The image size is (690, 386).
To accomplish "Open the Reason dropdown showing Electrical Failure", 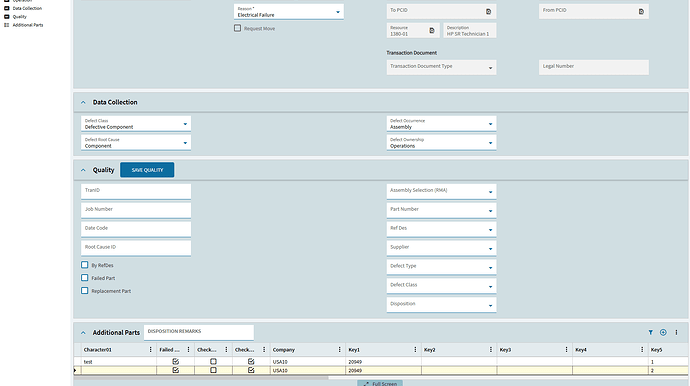I will [289, 12].
